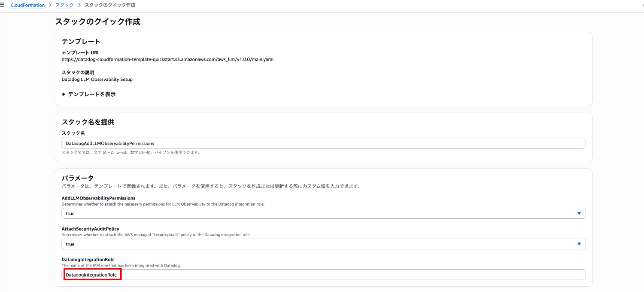
Task: Click the テンプレート URL label
Action: pos(81,53)
